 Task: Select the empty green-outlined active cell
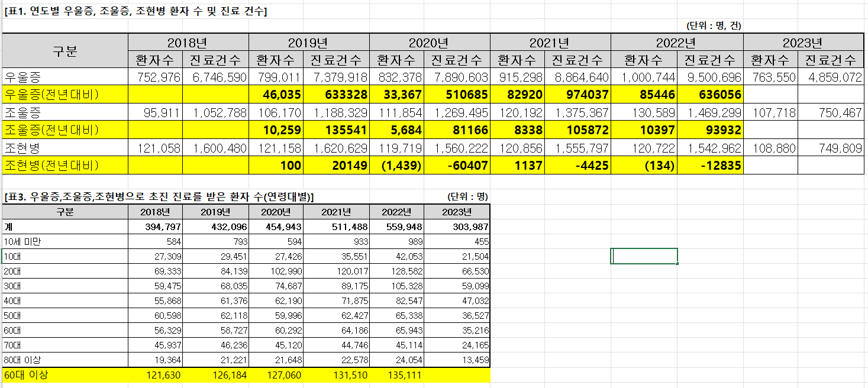tap(644, 256)
